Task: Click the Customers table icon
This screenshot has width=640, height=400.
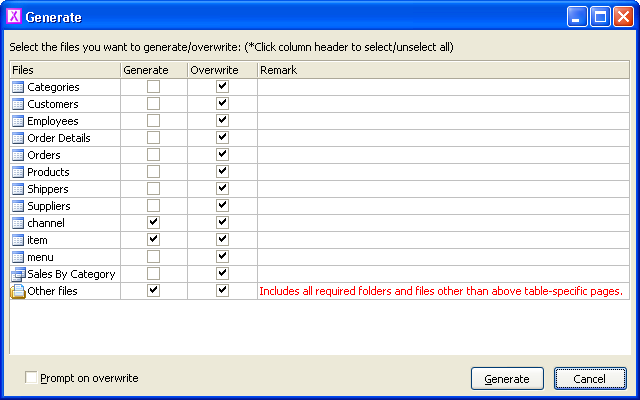Action: [18, 104]
